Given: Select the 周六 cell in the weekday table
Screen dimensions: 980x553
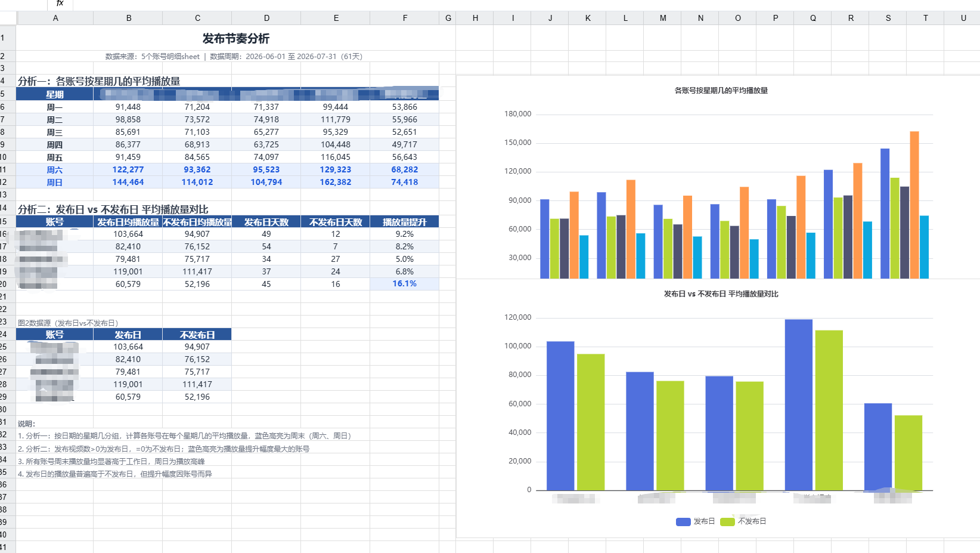Looking at the screenshot, I should [x=55, y=170].
